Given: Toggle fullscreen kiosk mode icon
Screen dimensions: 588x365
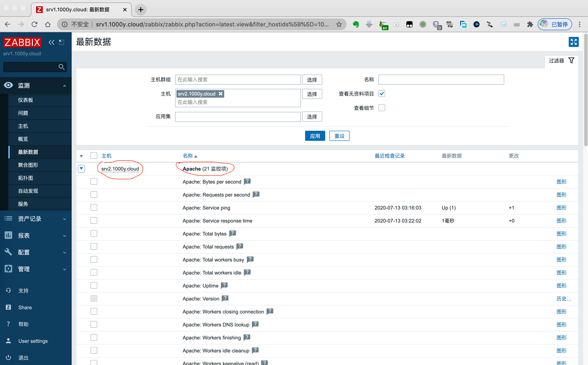Looking at the screenshot, I should (x=574, y=42).
